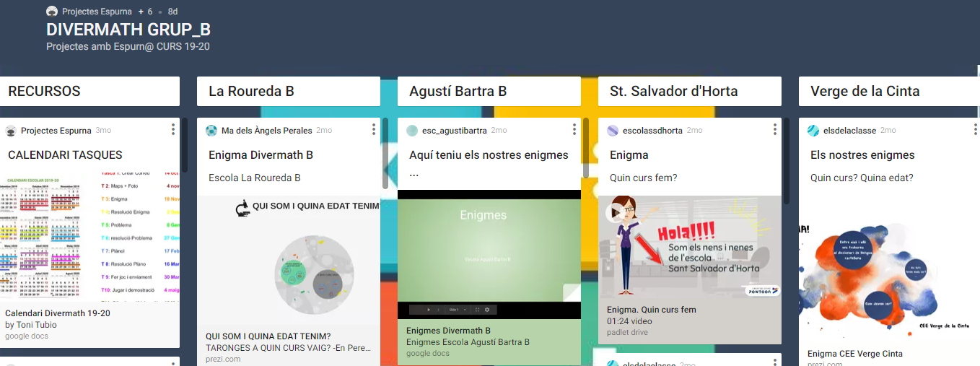
Task: Click esc_agustibartra author avatar
Action: 412,131
